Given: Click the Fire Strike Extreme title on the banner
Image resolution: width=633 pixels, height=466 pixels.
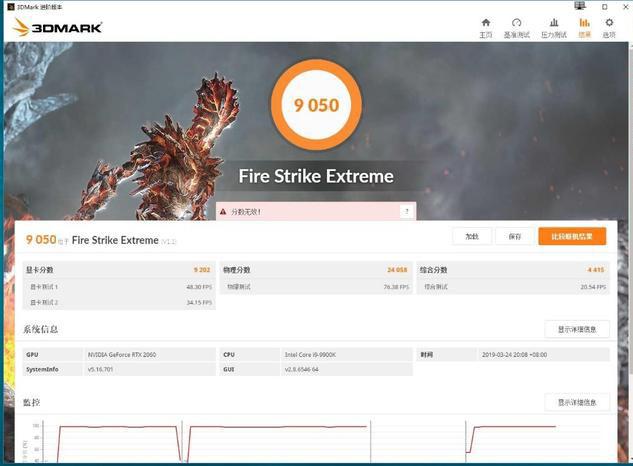Looking at the screenshot, I should tap(316, 176).
